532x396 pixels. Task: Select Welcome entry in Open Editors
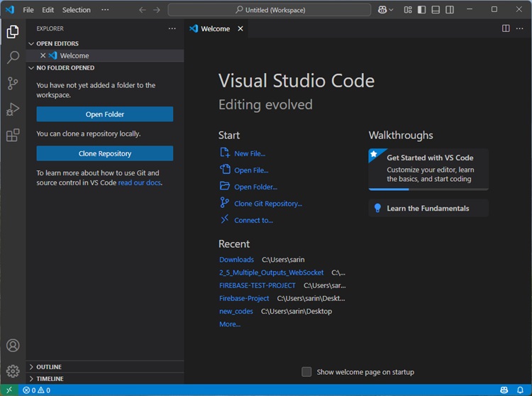(x=105, y=55)
